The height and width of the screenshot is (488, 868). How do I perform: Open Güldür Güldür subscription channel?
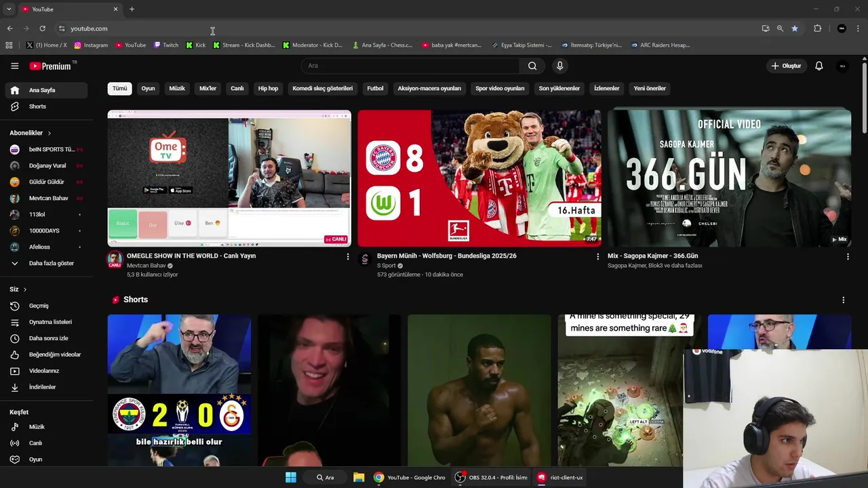point(46,182)
